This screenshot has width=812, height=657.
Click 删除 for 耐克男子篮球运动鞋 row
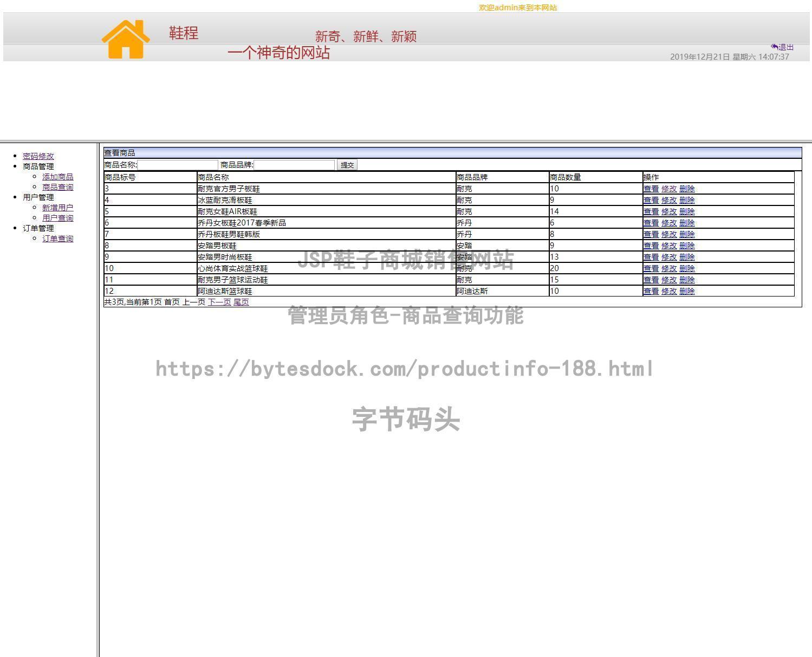(687, 280)
